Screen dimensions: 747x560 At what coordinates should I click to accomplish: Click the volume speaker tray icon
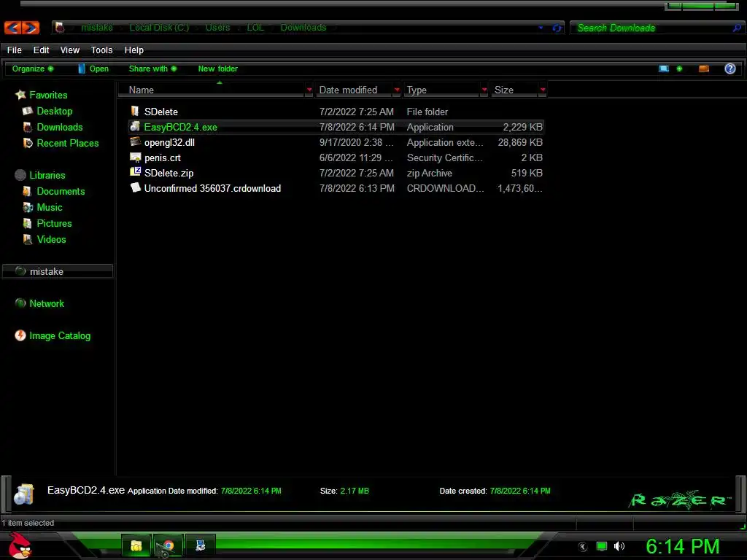[x=619, y=546]
